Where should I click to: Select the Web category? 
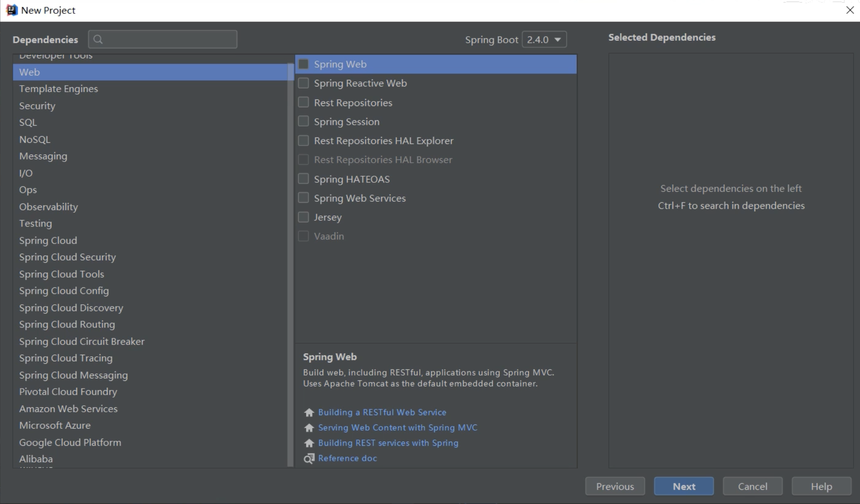[151, 72]
